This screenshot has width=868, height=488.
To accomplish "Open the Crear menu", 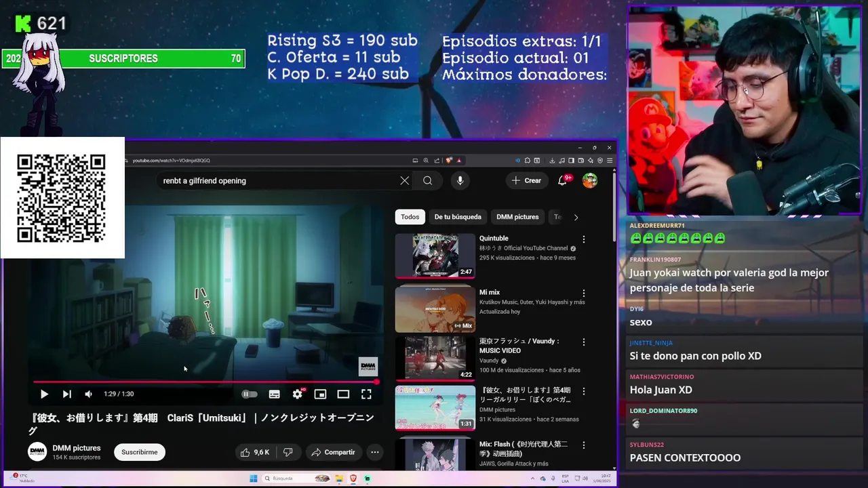I will click(x=526, y=180).
